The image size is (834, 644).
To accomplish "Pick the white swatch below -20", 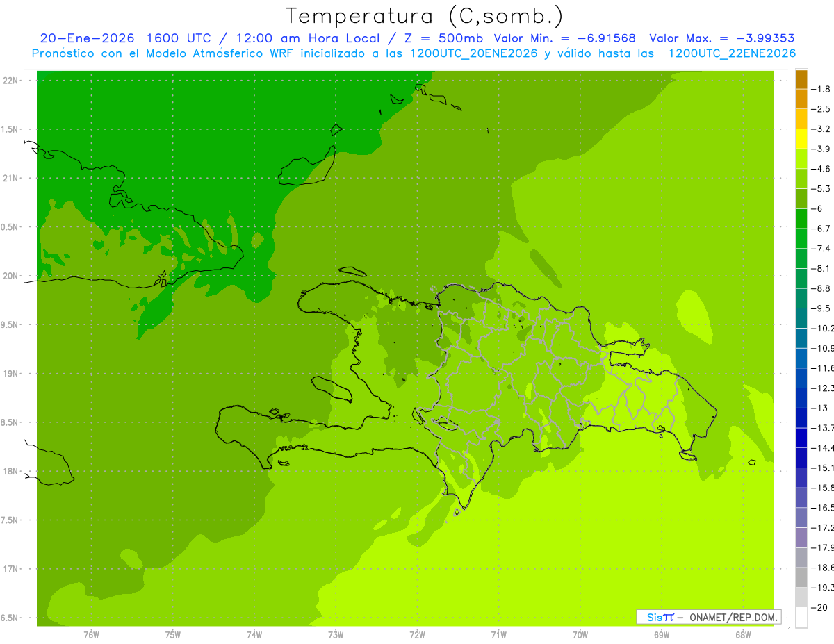I will (x=801, y=618).
